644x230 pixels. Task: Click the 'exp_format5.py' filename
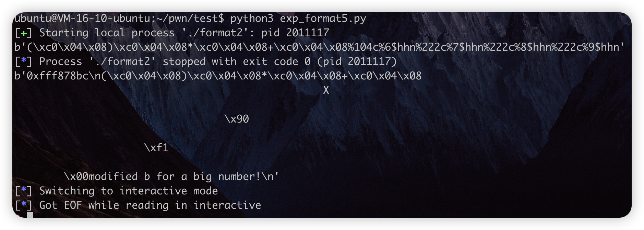[x=323, y=18]
